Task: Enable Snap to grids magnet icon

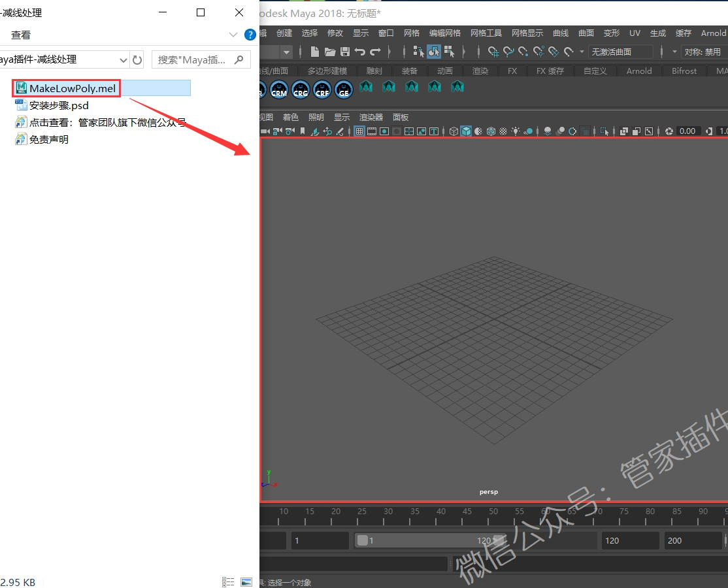Action: click(493, 52)
